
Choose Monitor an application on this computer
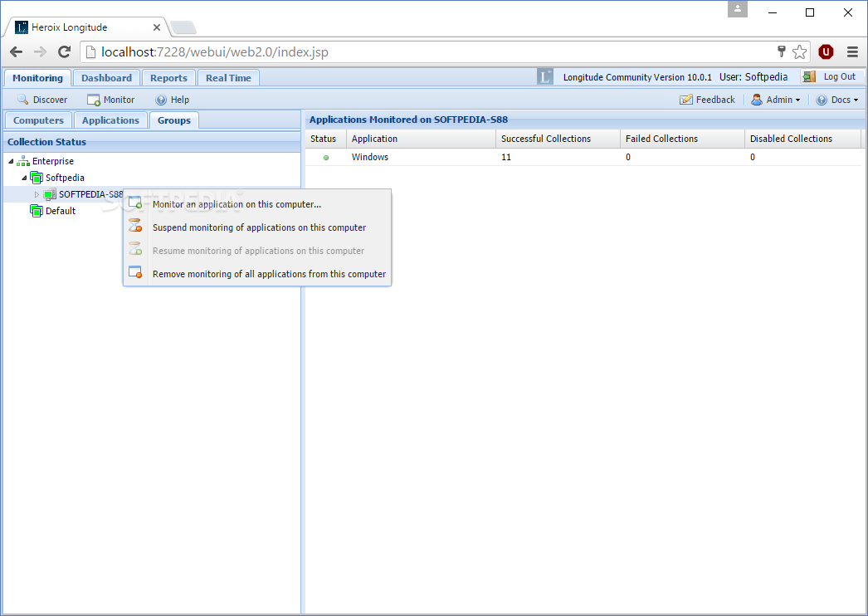pyautogui.click(x=257, y=204)
